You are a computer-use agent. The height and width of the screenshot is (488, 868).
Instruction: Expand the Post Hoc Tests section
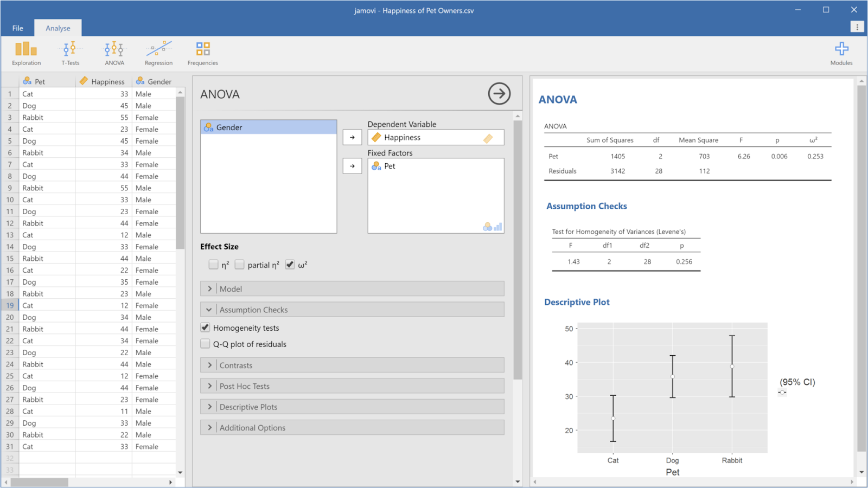352,386
